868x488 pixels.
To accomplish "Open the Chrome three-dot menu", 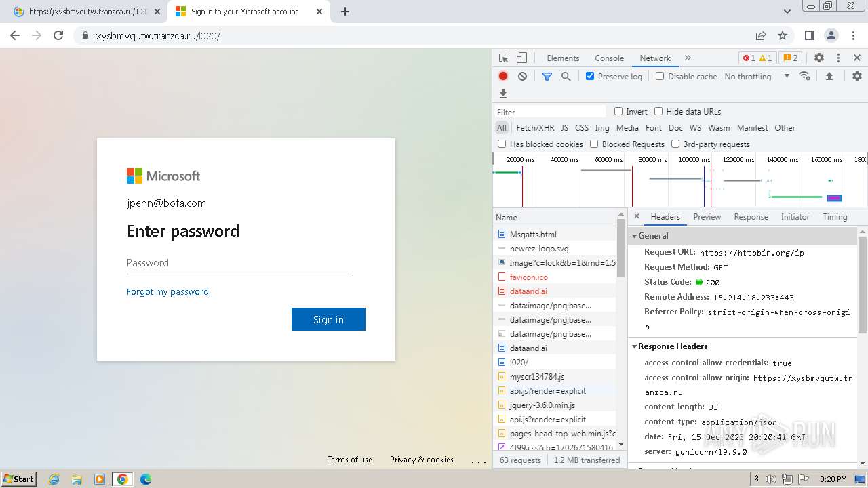I will click(x=853, y=35).
